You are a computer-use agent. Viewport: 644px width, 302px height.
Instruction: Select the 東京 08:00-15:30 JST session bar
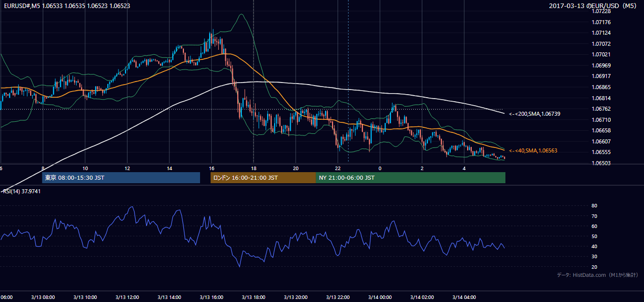click(x=121, y=178)
